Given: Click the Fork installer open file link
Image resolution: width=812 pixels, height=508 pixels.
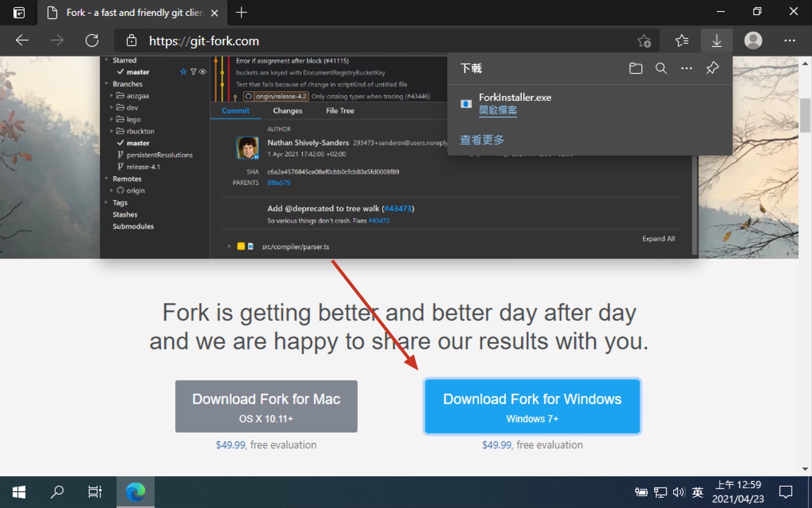Looking at the screenshot, I should [498, 110].
